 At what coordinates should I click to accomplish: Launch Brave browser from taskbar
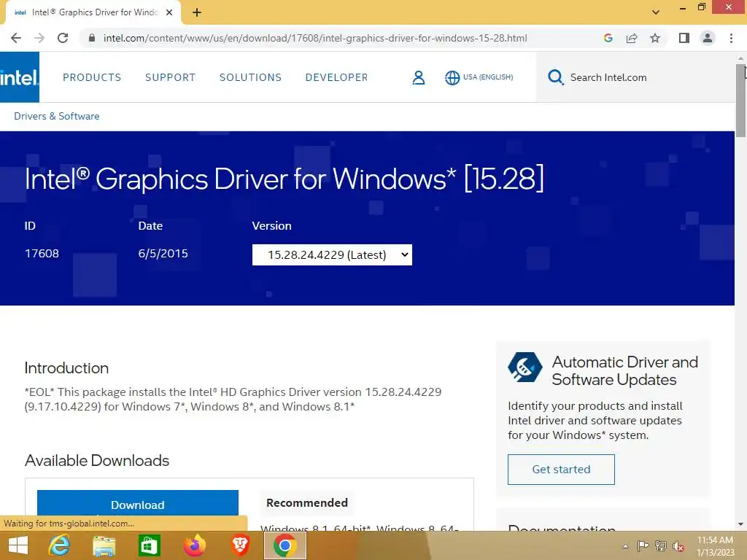pyautogui.click(x=240, y=545)
